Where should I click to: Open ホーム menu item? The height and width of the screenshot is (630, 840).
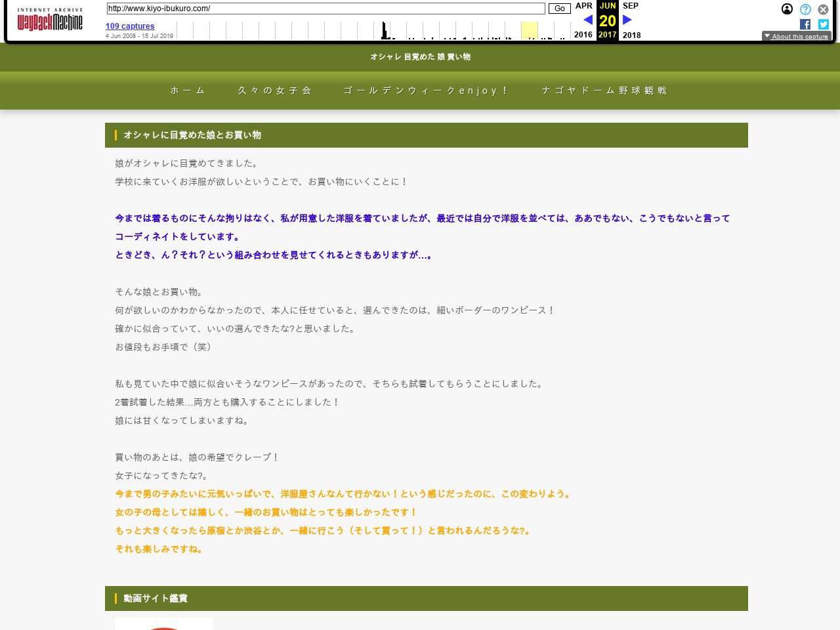point(188,91)
